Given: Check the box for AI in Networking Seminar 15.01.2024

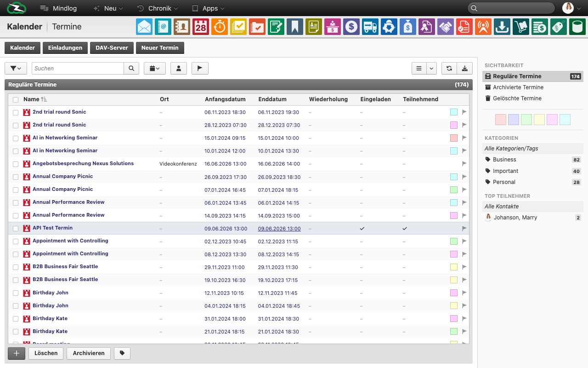Looking at the screenshot, I should click(x=16, y=138).
